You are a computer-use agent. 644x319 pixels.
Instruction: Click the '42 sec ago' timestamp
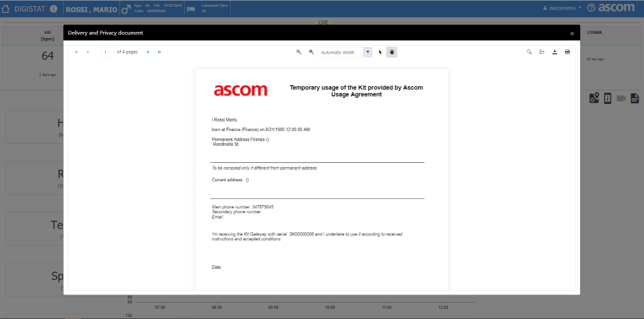click(x=595, y=59)
